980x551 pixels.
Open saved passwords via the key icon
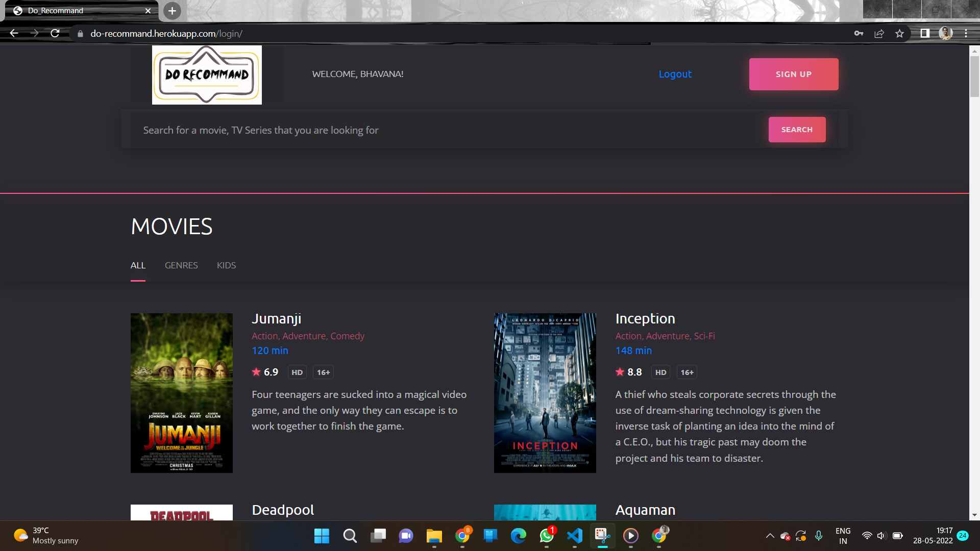(859, 33)
